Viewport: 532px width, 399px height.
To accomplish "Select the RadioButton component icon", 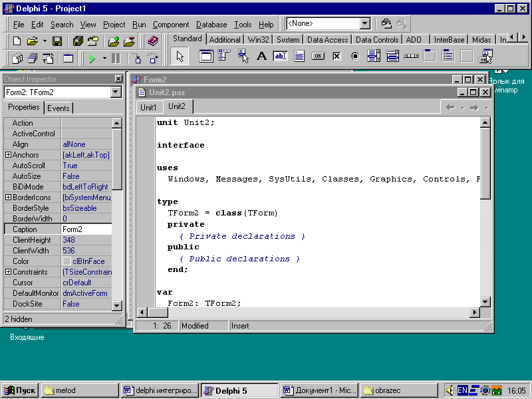I will pyautogui.click(x=355, y=56).
